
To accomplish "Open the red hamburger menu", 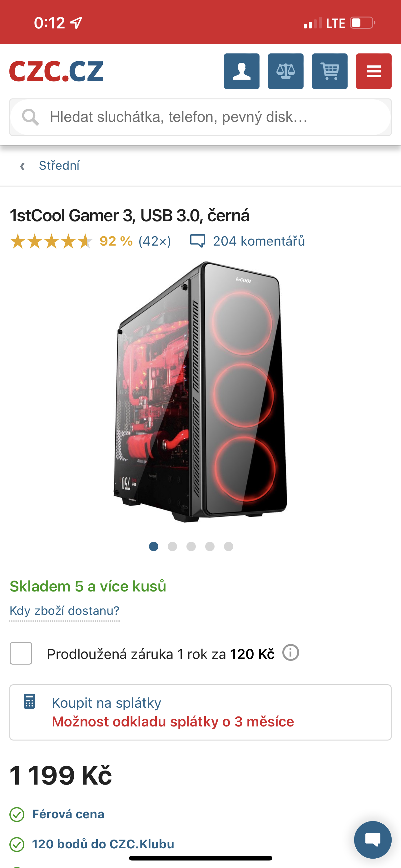I will point(374,71).
